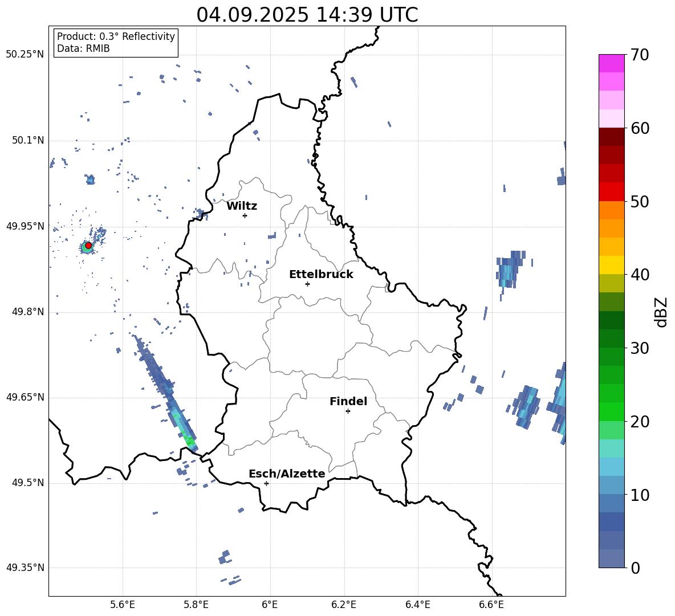Image resolution: width=675 pixels, height=616 pixels.
Task: Click the 5.8°E longitude label
Action: point(196,605)
